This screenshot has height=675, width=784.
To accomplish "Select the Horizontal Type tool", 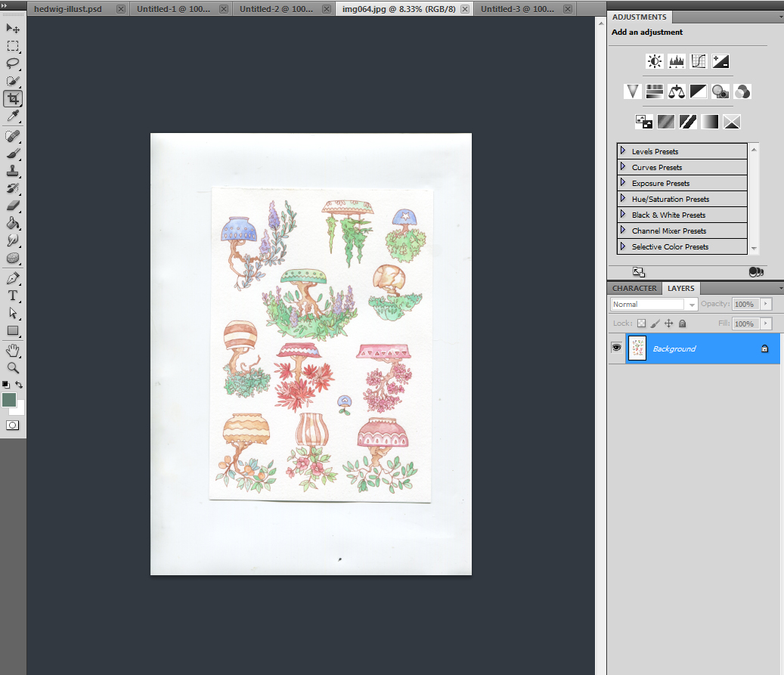I will click(12, 296).
